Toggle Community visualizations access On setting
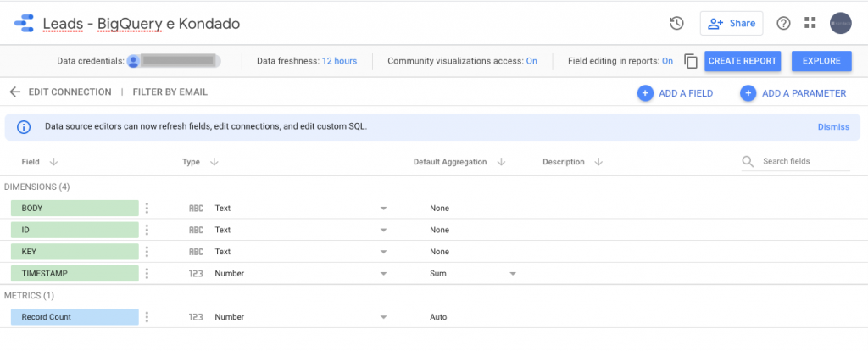The width and height of the screenshot is (868, 351). click(x=531, y=61)
